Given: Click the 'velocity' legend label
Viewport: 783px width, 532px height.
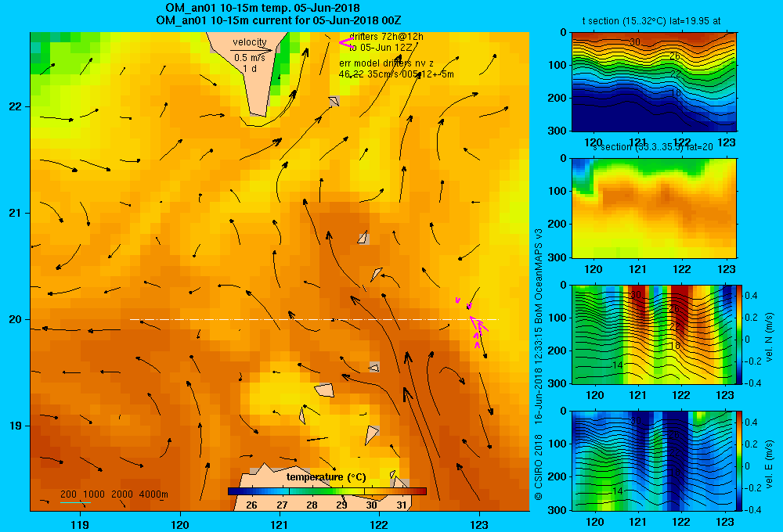Looking at the screenshot, I should coord(250,42).
